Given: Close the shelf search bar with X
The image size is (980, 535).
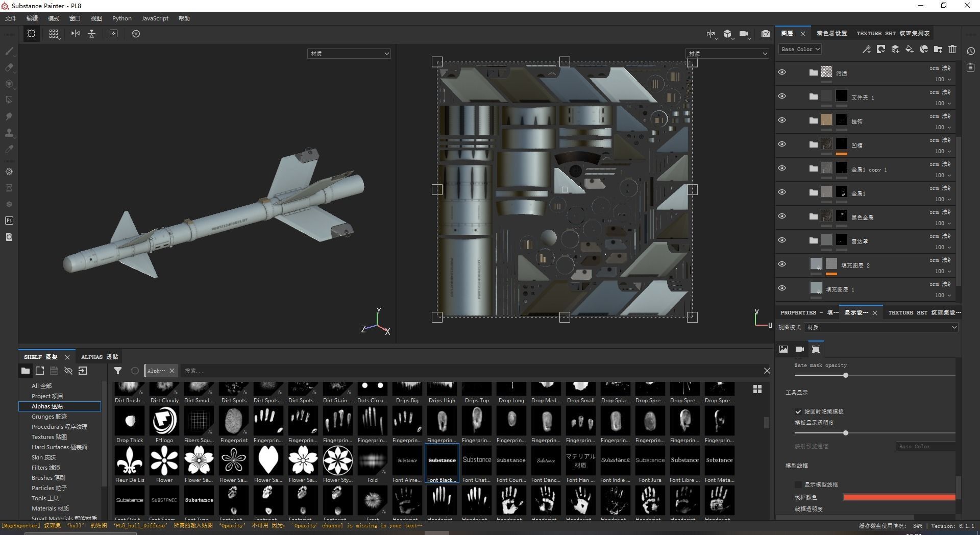Looking at the screenshot, I should coord(767,371).
